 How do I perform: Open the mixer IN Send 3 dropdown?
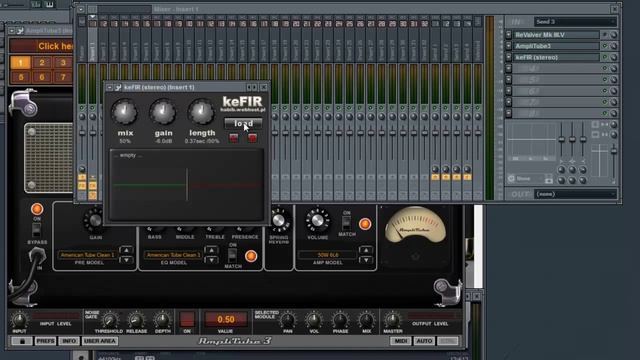(x=575, y=22)
